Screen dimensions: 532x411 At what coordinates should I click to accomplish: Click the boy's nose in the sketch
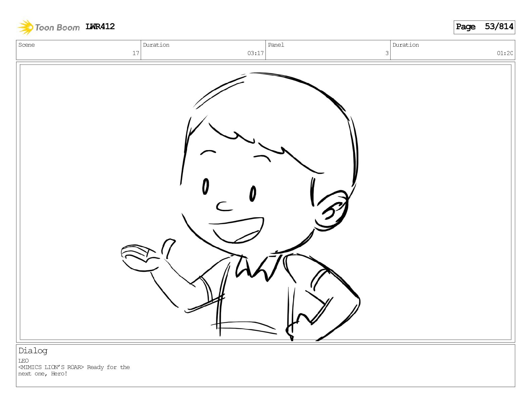224,207
